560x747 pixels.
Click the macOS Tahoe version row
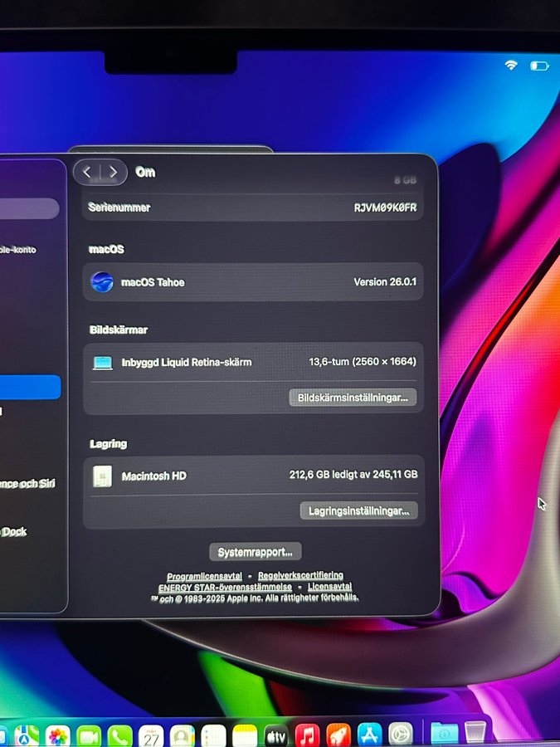253,282
